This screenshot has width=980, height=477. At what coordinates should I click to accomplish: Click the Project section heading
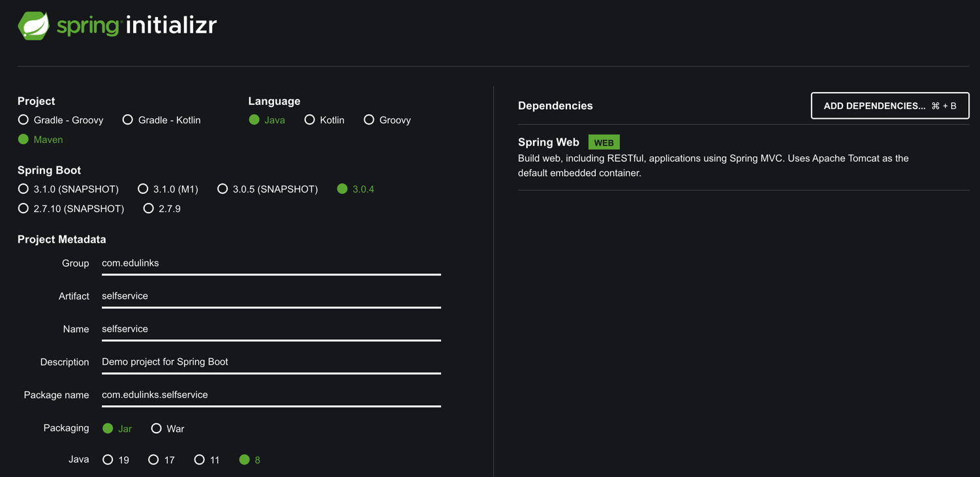click(36, 101)
